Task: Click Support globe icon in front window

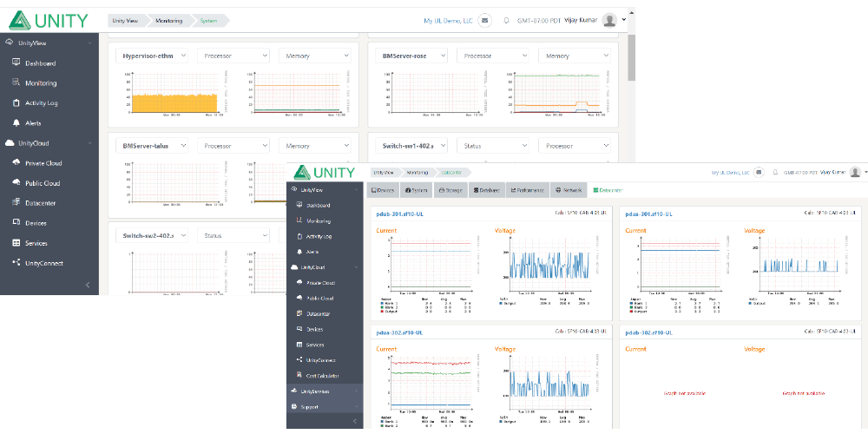Action: (x=294, y=407)
